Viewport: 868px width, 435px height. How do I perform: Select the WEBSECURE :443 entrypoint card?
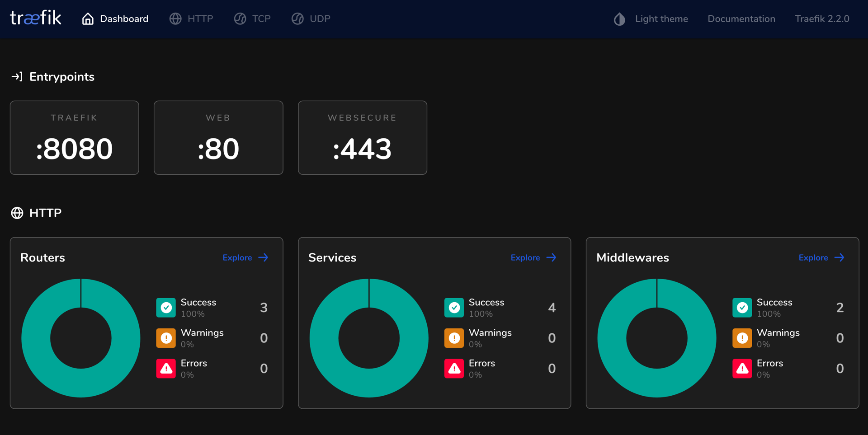[x=362, y=138]
